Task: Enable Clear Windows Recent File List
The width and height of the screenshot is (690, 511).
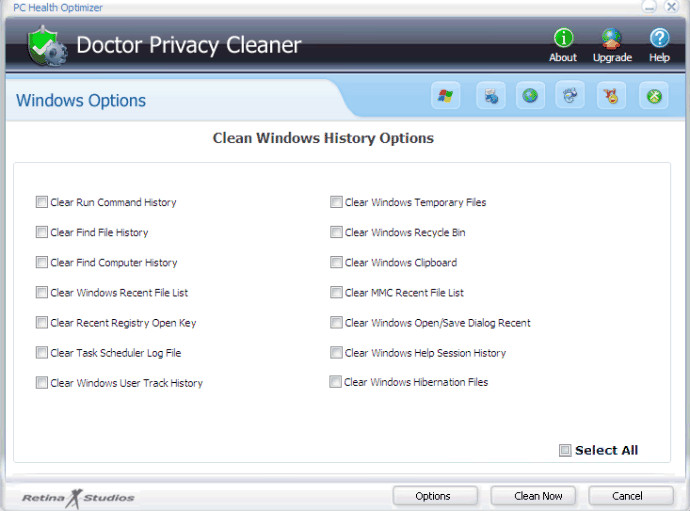Action: (42, 292)
